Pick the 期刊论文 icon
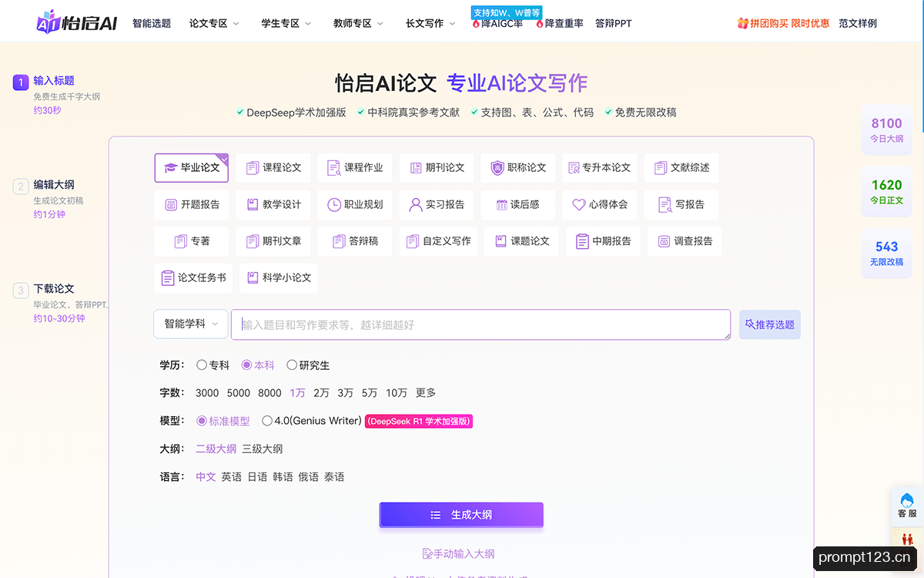Image resolution: width=924 pixels, height=578 pixels. pos(416,167)
